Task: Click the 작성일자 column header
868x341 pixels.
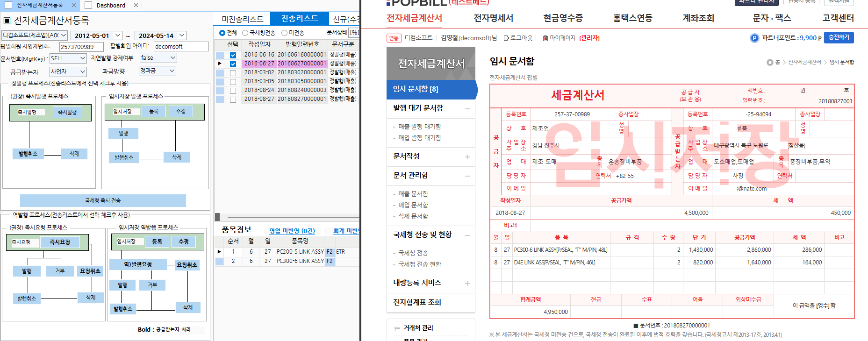Action: 259,44
